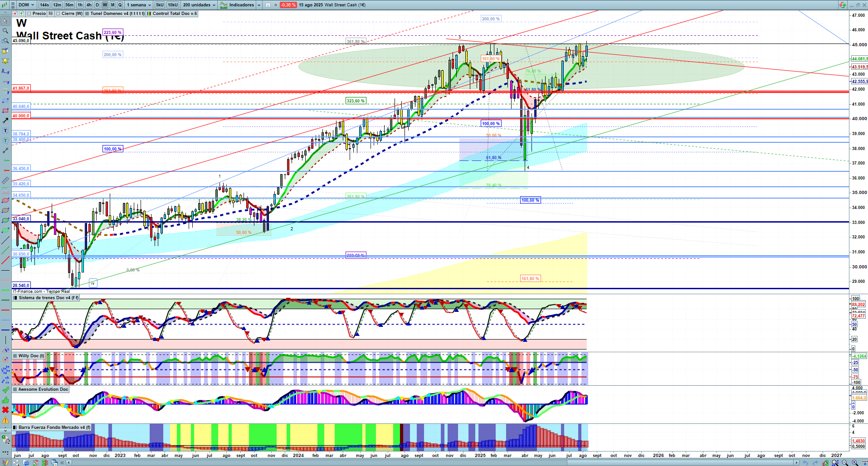Select the monthly M timeframe
The height and width of the screenshot is (466, 868).
[x=112, y=5]
